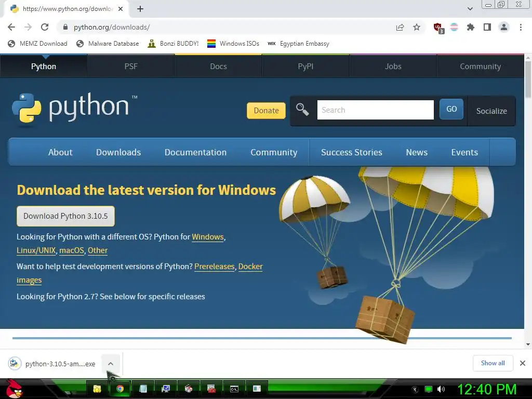This screenshot has width=532, height=399.
Task: Open Notepad taskbar icon
Action: pos(143,389)
